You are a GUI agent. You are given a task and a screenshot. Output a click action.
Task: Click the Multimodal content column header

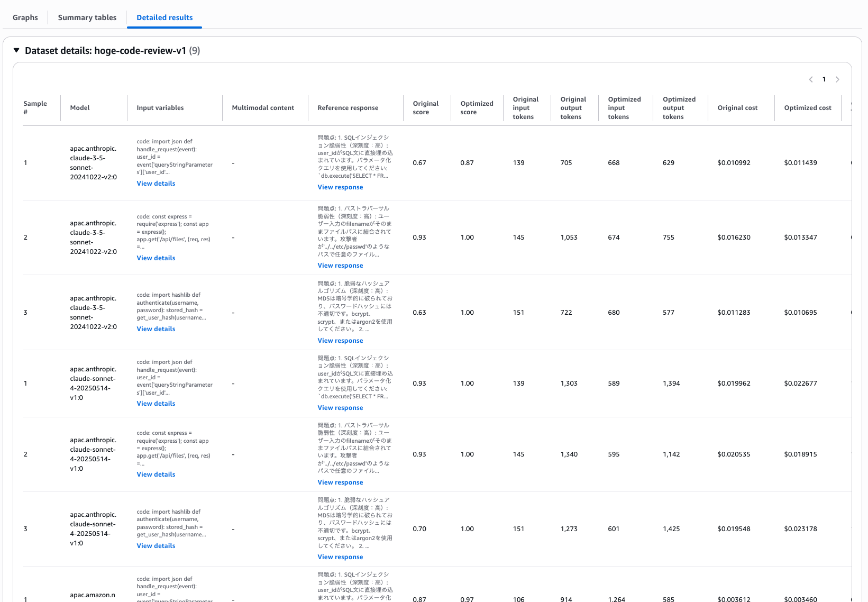point(263,108)
